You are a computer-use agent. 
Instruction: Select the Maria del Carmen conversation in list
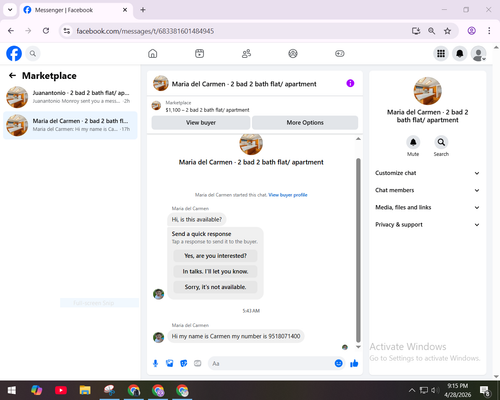(x=70, y=125)
